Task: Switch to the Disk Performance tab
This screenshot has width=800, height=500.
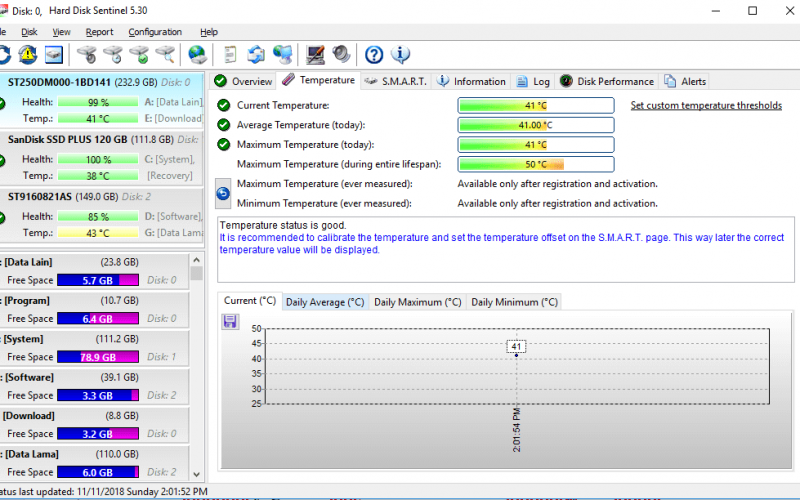Action: coord(607,81)
